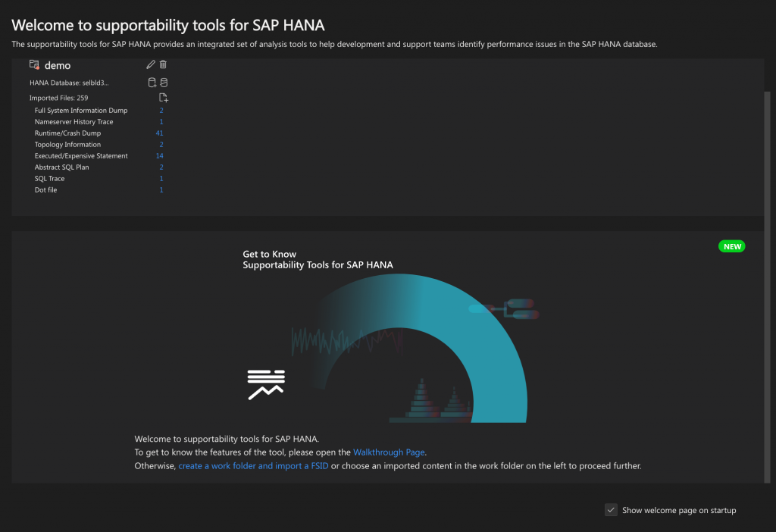Viewport: 776px width, 532px height.
Task: Click the white chart analysis icon
Action: pyautogui.click(x=266, y=384)
